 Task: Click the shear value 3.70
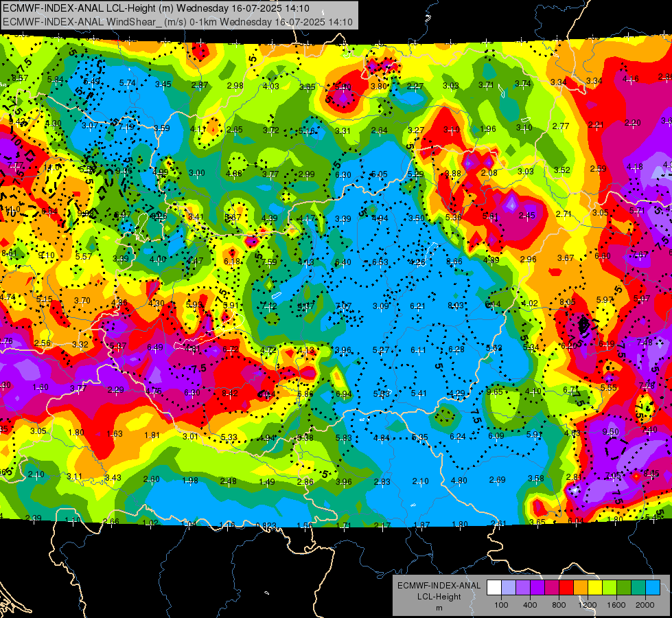coord(82,300)
